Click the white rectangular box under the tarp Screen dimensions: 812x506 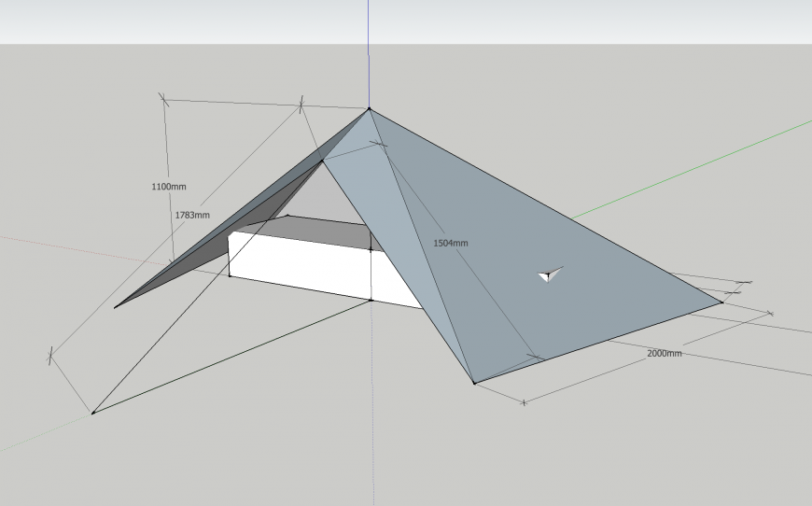(x=311, y=269)
